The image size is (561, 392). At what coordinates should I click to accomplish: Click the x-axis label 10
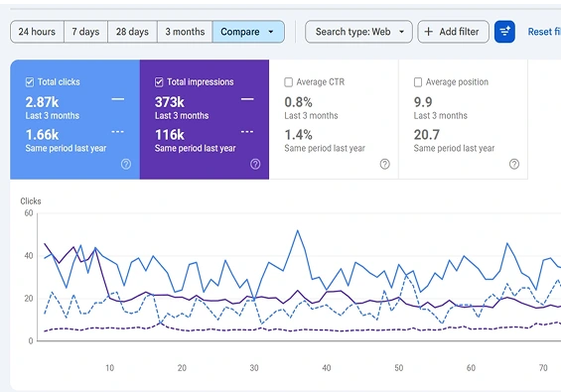110,367
